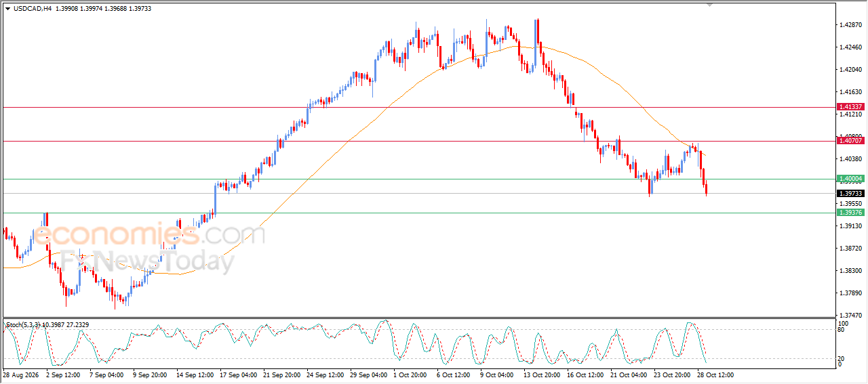
Task: Click the 9 Oct 04:00 time label
Action: point(497,375)
